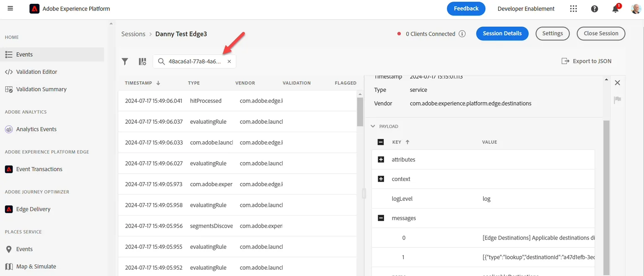
Task: Close the event details panel
Action: [617, 83]
